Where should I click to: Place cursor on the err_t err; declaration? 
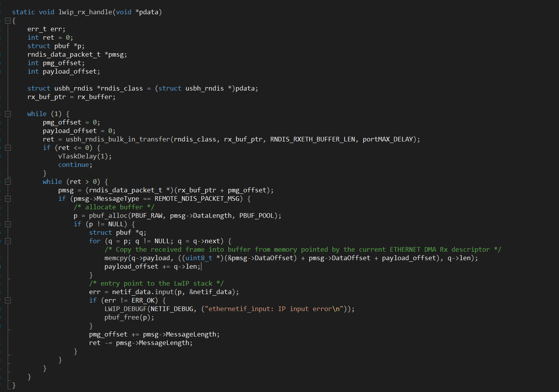tap(46, 29)
